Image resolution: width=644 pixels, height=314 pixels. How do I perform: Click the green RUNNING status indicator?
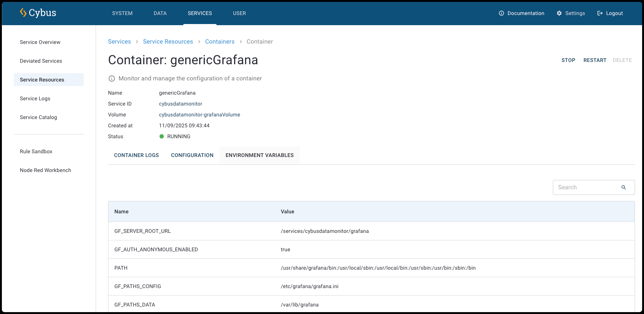[x=162, y=136]
